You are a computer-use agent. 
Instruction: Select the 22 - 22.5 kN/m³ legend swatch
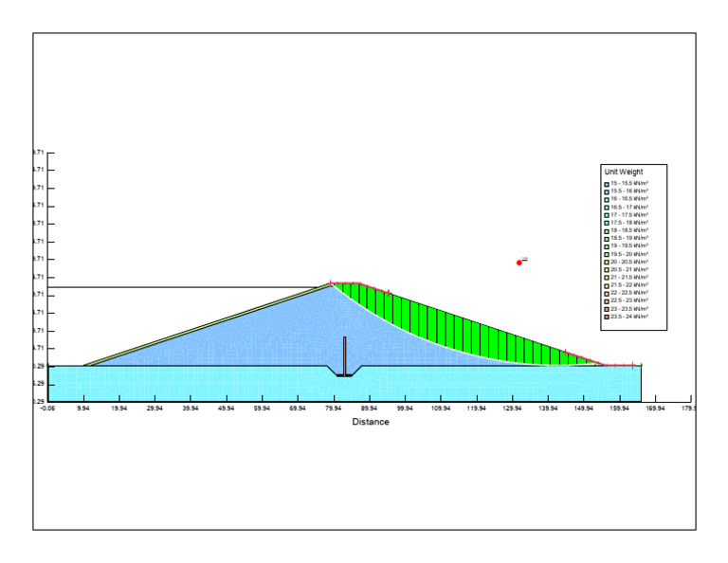607,293
